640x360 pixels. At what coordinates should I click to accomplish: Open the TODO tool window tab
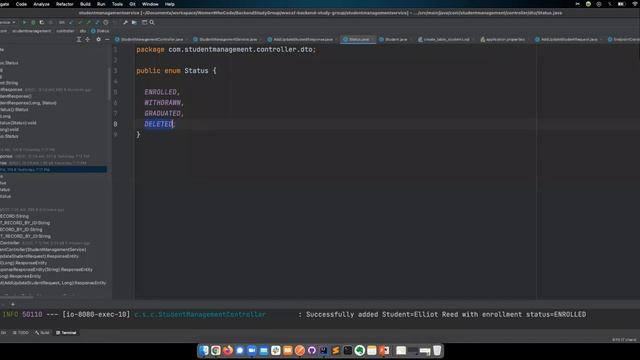coord(21,333)
